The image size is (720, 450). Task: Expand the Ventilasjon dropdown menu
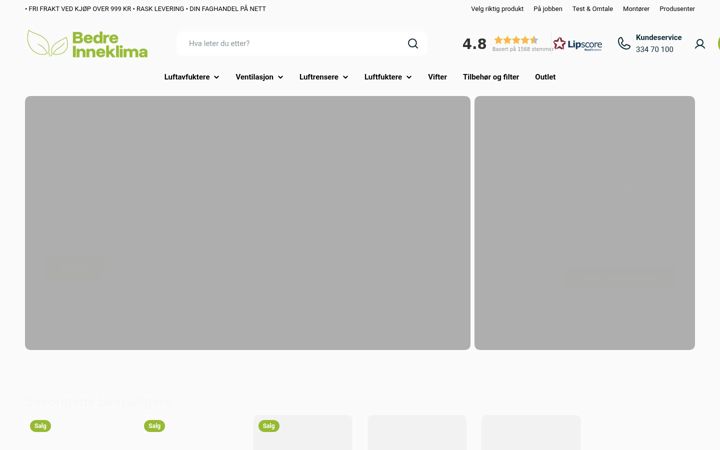259,77
